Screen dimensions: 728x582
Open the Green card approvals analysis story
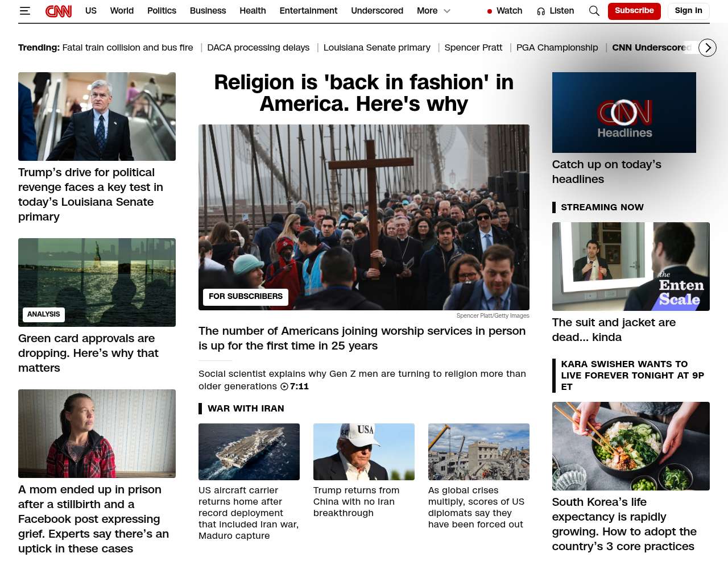pyautogui.click(x=88, y=353)
